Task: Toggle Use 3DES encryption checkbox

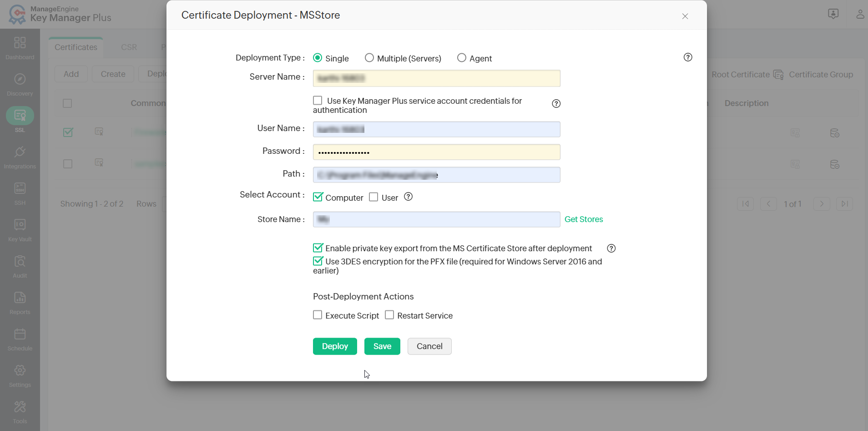Action: [x=318, y=261]
